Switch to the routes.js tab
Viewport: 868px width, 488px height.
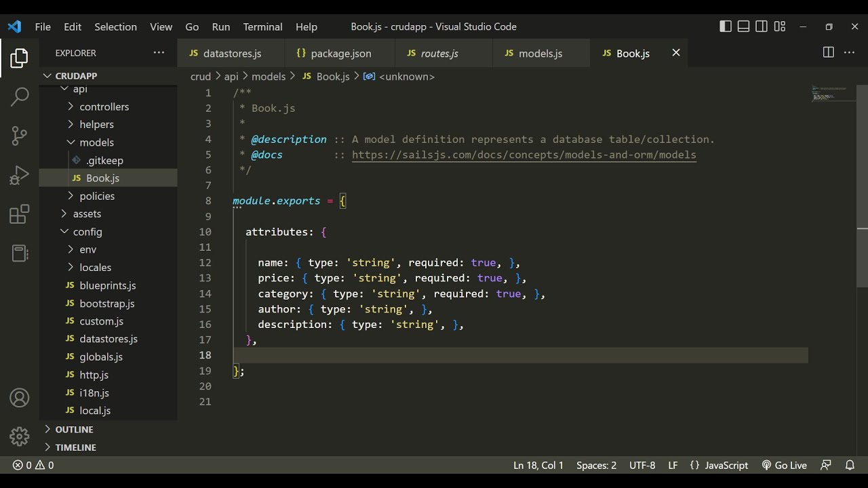(x=439, y=53)
